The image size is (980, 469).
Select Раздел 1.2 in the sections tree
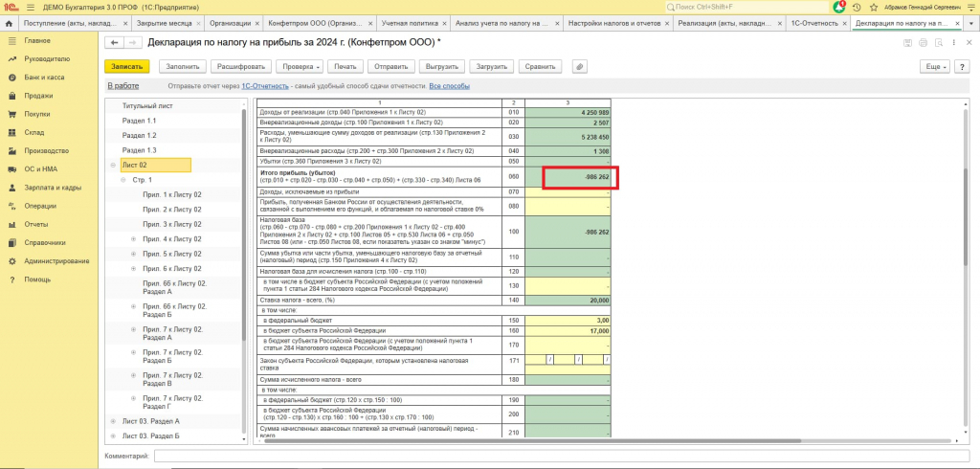click(x=140, y=136)
